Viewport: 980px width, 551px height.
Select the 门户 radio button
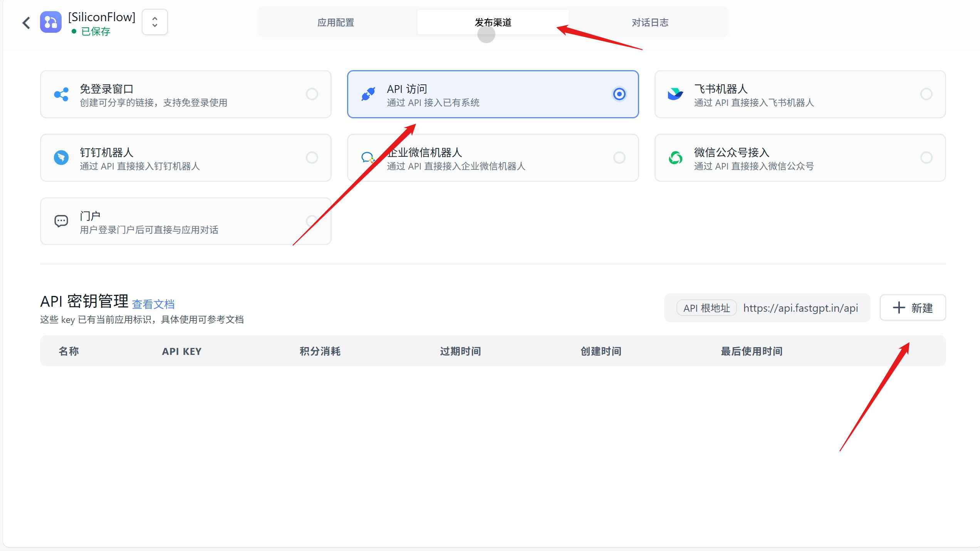click(312, 221)
